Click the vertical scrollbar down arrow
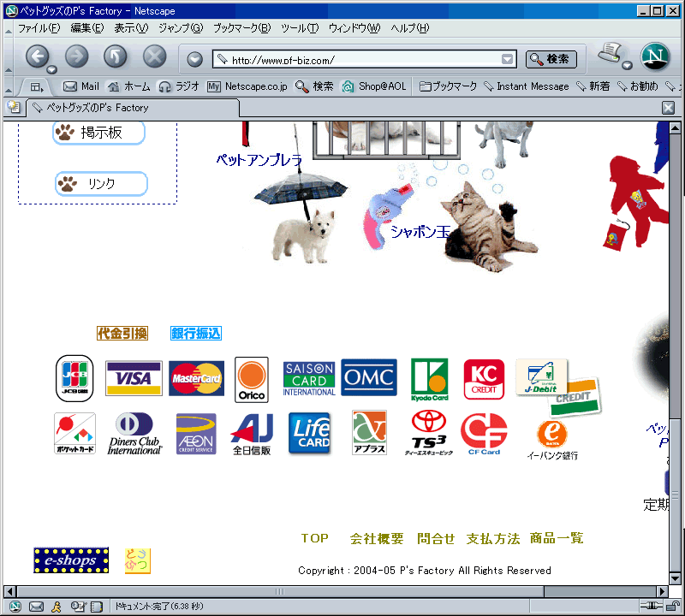This screenshot has width=685, height=616. coord(675,578)
